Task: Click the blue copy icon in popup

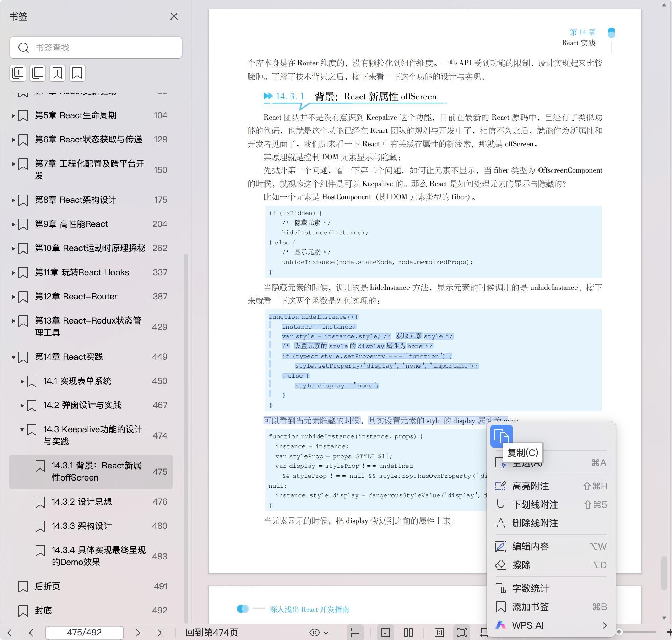Action: [x=501, y=436]
